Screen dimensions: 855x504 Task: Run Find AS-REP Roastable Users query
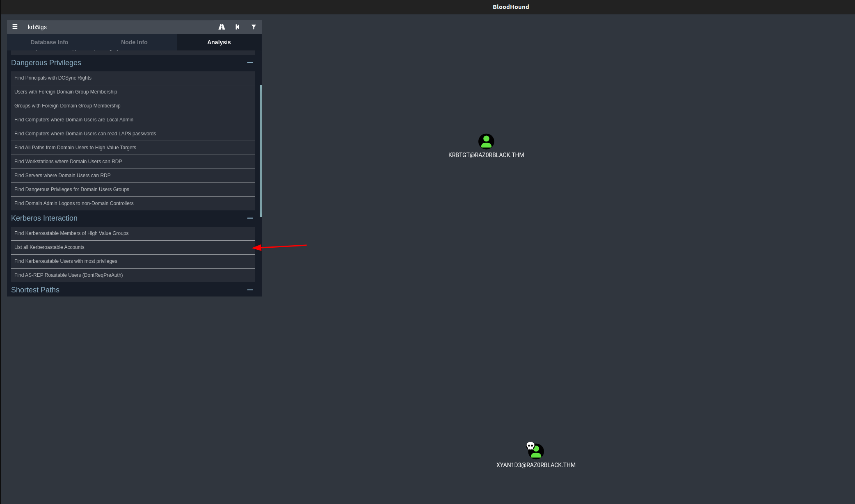[133, 275]
